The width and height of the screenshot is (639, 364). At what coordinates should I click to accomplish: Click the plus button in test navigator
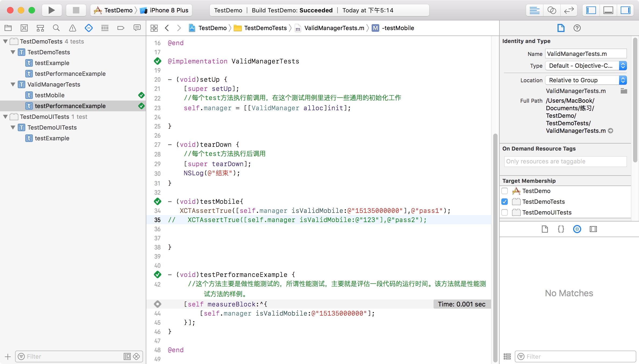click(8, 356)
